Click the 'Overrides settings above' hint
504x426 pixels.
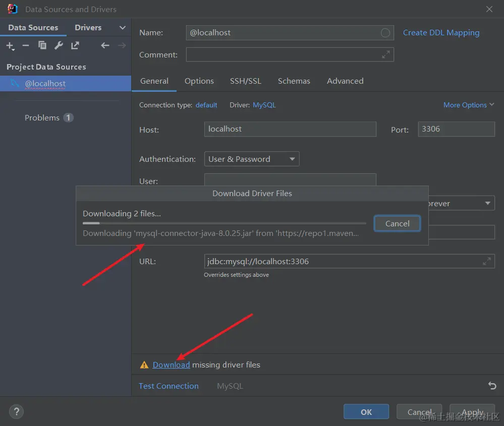click(x=236, y=275)
